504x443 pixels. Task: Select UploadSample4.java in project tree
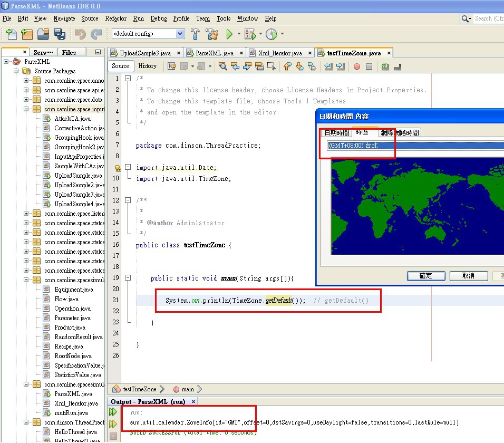pyautogui.click(x=80, y=204)
